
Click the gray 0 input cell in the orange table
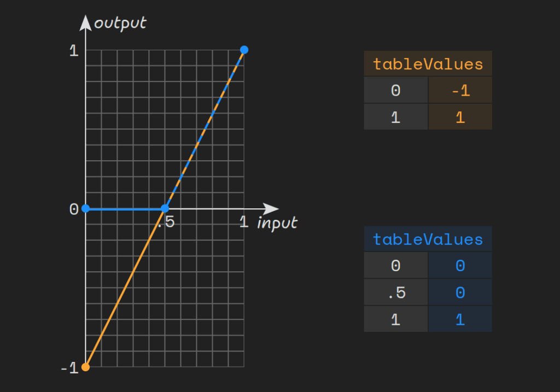click(396, 91)
